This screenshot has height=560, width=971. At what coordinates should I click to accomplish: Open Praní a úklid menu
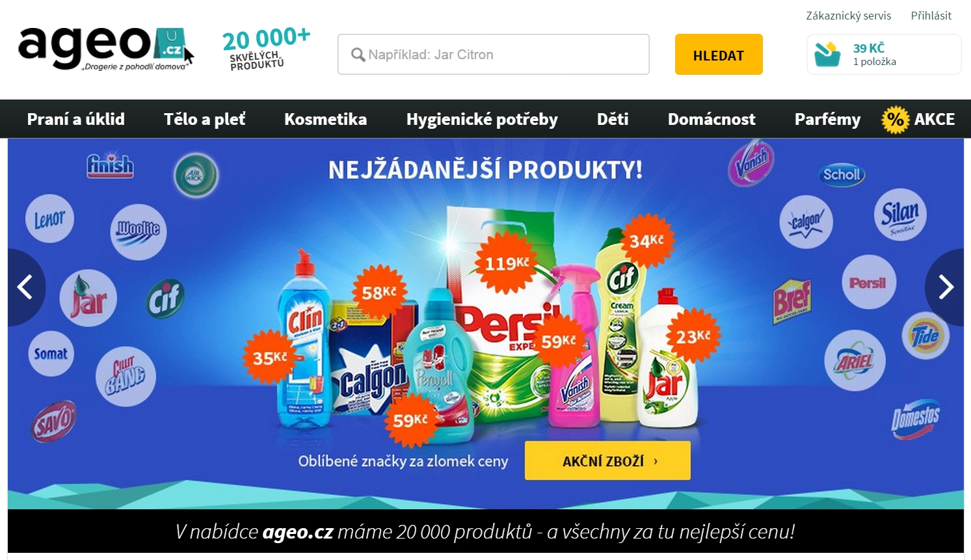pos(76,119)
